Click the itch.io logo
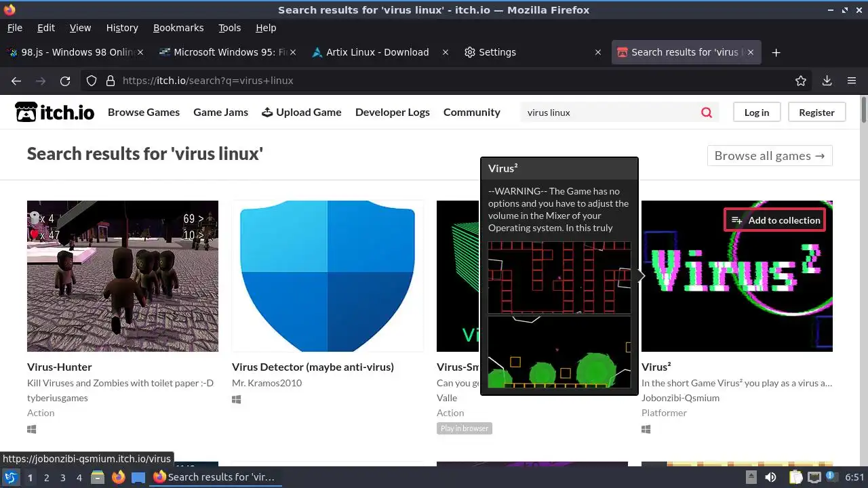 click(54, 112)
